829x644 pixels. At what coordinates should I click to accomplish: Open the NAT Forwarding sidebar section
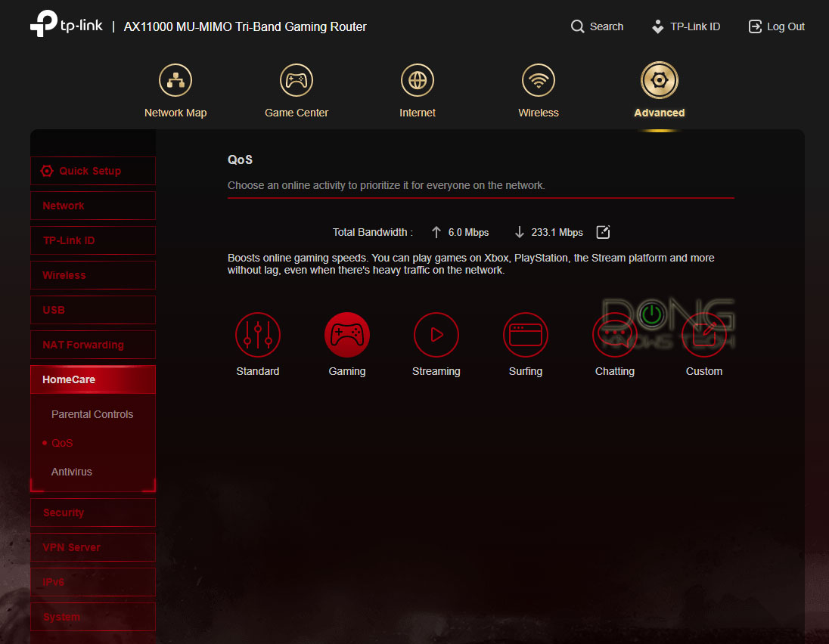pos(93,345)
